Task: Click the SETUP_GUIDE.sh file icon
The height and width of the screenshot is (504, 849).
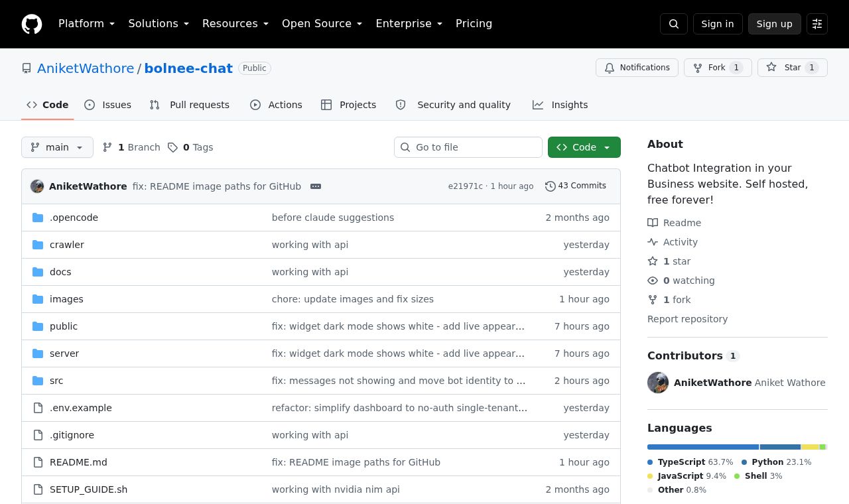Action: [38, 489]
